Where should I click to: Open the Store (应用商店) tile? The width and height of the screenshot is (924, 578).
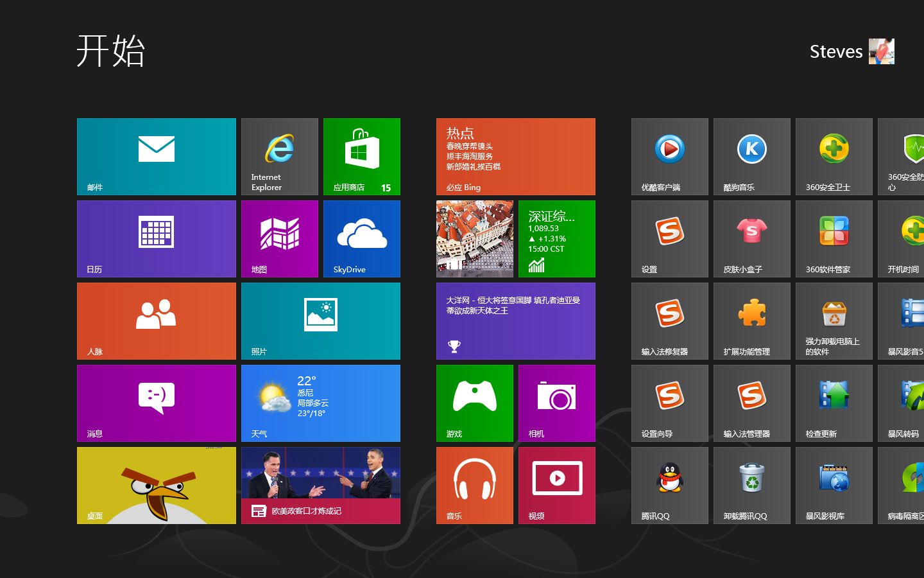(362, 157)
